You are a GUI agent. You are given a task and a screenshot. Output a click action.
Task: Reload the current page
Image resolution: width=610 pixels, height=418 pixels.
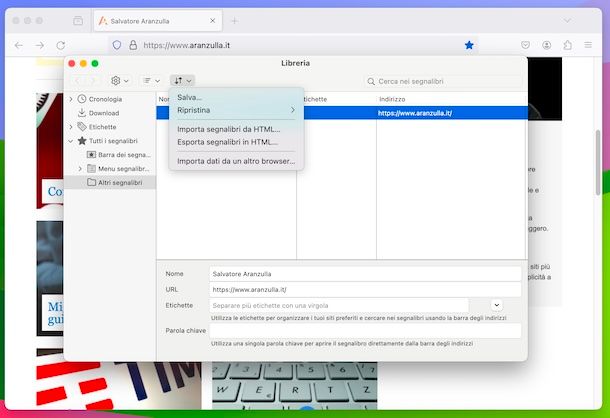[x=61, y=46]
